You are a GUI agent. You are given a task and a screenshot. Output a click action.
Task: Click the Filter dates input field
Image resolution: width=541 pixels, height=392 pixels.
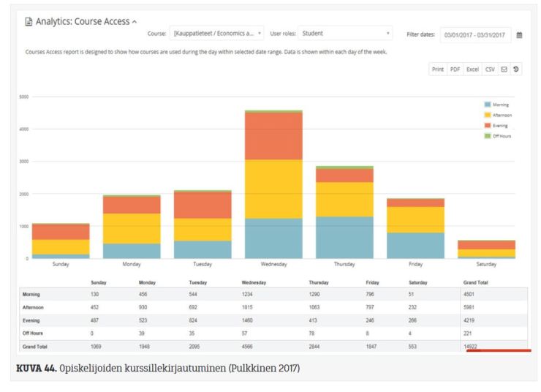474,34
